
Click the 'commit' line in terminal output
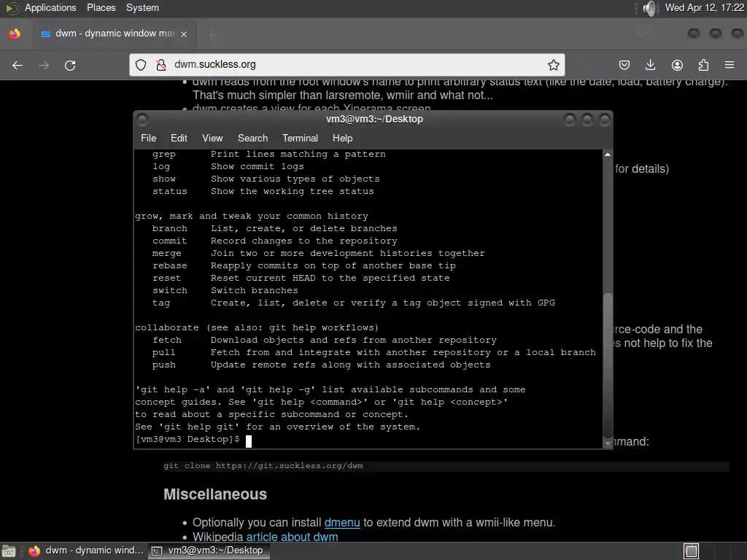tap(274, 241)
